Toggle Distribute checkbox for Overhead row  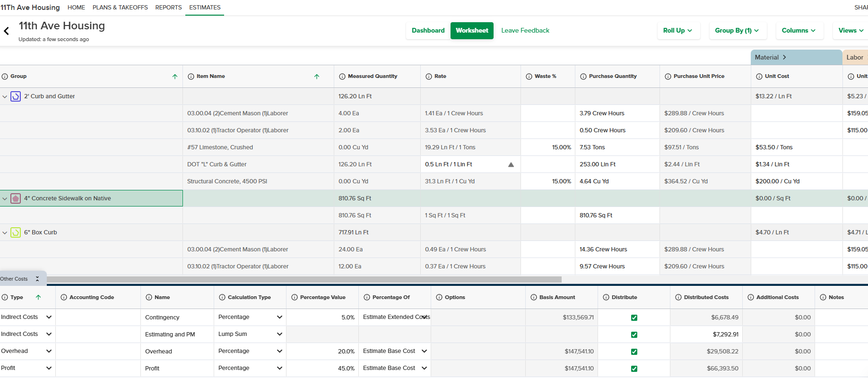[x=634, y=352]
